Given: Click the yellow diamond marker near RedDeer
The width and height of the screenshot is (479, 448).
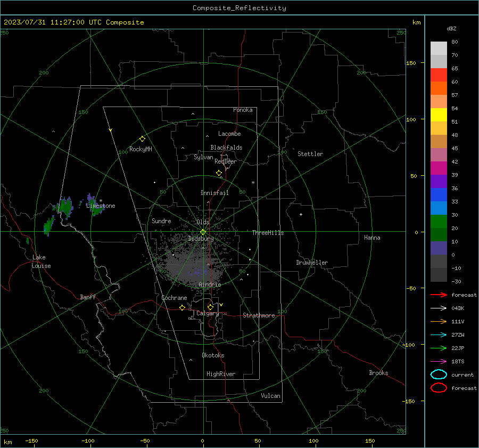Looking at the screenshot, I should click(x=219, y=173).
